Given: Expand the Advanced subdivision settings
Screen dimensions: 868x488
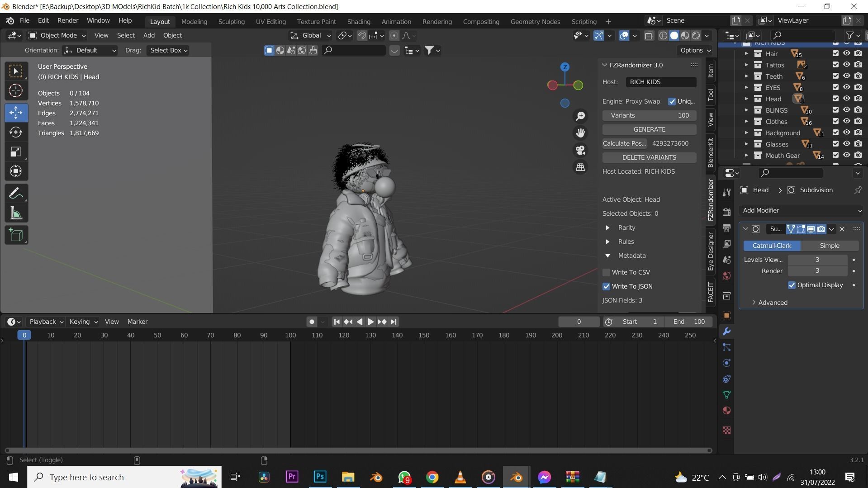Looking at the screenshot, I should (x=754, y=303).
